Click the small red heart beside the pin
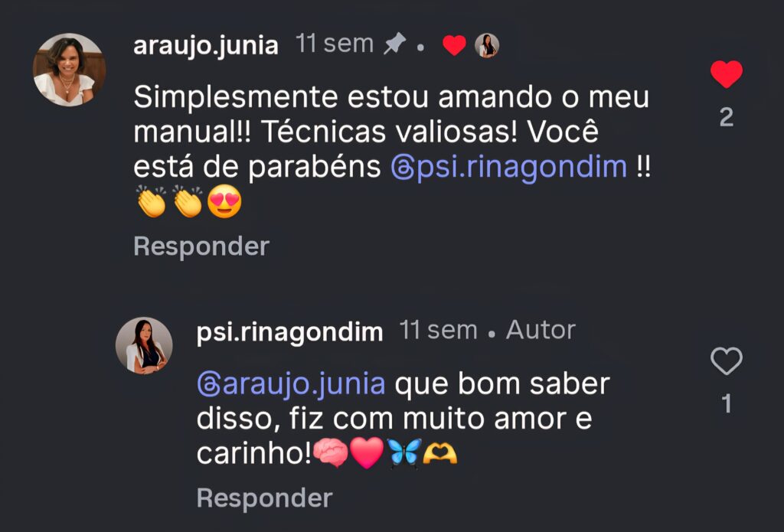 pyautogui.click(x=455, y=46)
